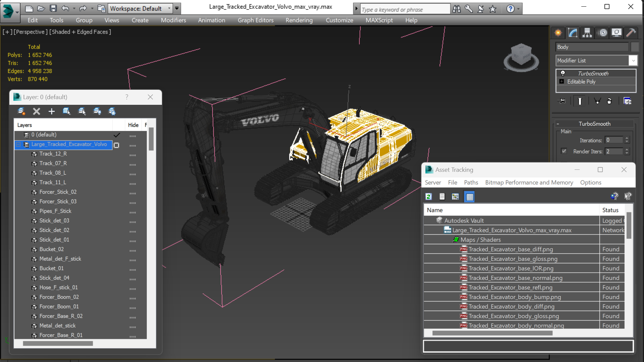Save the file with the floppy icon
This screenshot has width=644, height=362.
[x=53, y=8]
